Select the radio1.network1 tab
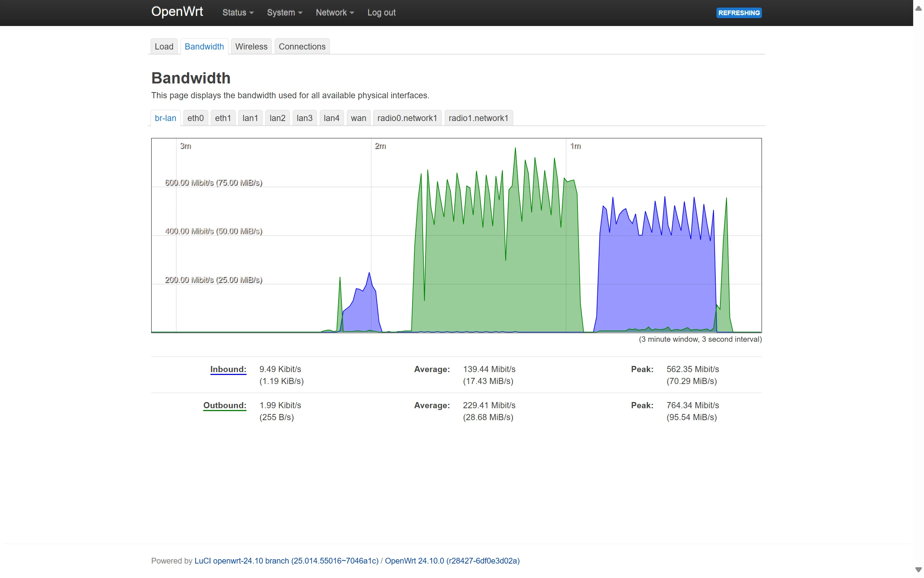 [478, 118]
